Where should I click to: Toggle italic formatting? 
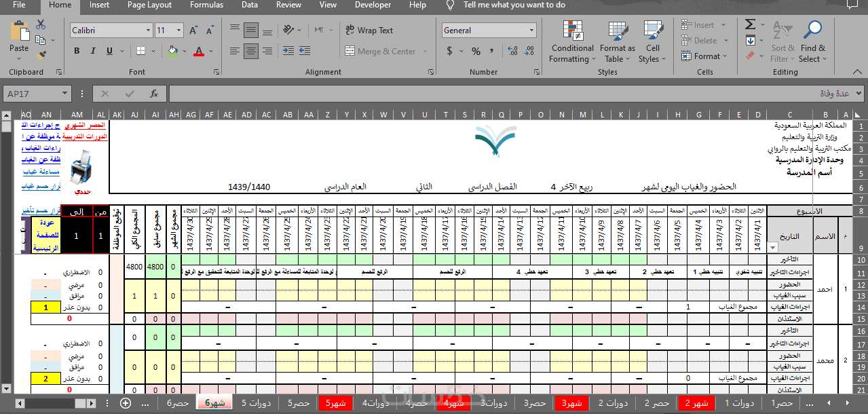point(93,52)
